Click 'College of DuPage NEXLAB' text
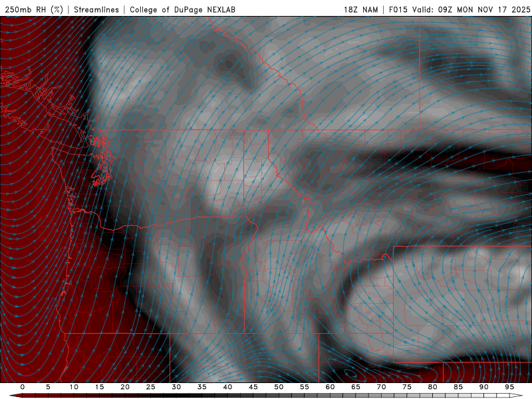 pos(182,9)
